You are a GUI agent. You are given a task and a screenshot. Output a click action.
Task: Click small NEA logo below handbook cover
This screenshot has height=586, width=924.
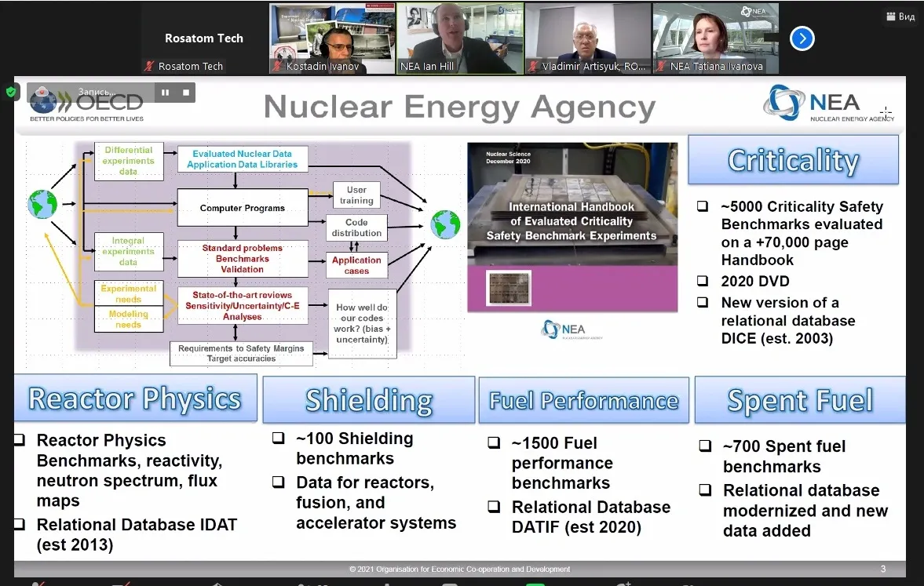click(571, 329)
